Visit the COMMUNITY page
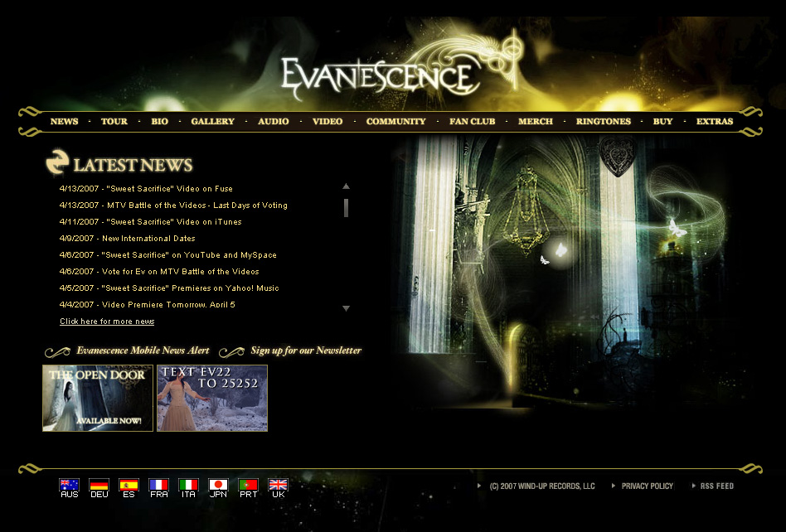 click(395, 121)
